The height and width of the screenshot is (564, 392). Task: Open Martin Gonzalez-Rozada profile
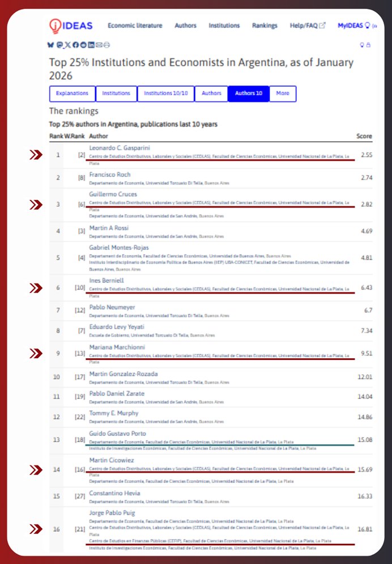(x=123, y=374)
